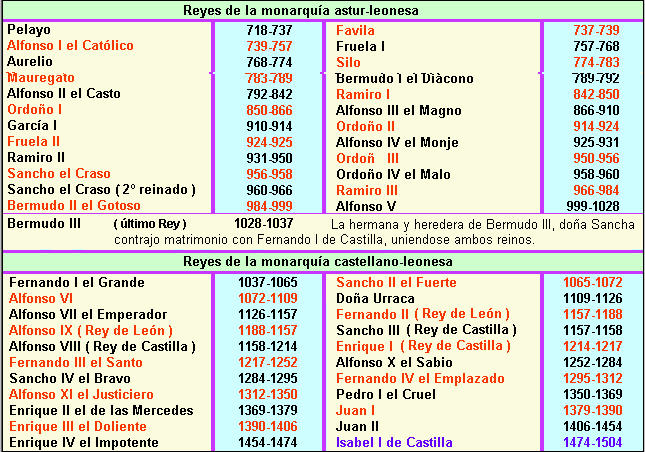Image resolution: width=645 pixels, height=452 pixels.
Task: Click Bermudo II el Gotoso
Action: (x=73, y=205)
